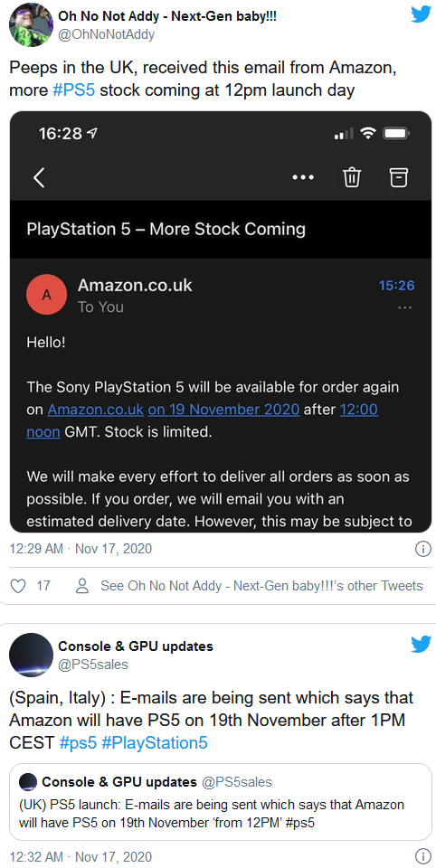Click info icon beside 12:32 AM timestamp

point(422,856)
